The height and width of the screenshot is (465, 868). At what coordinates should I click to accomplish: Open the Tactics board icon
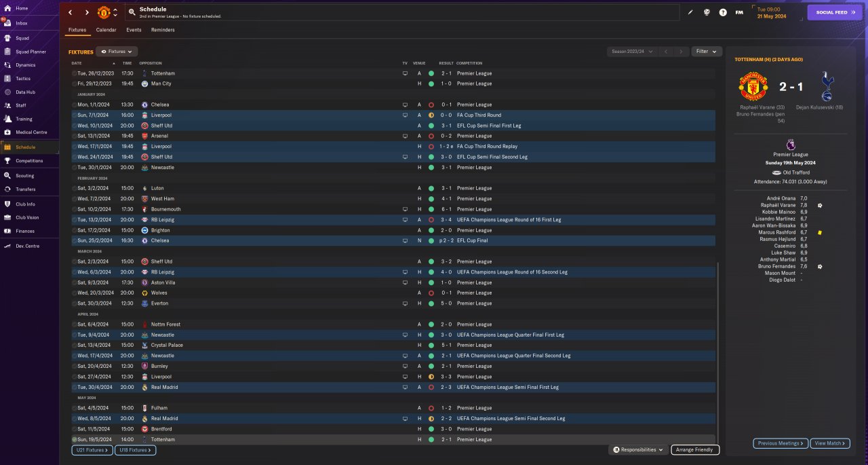tap(7, 79)
